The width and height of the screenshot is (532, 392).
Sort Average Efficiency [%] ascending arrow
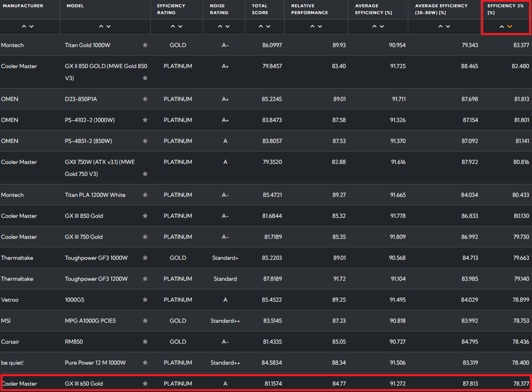click(374, 27)
